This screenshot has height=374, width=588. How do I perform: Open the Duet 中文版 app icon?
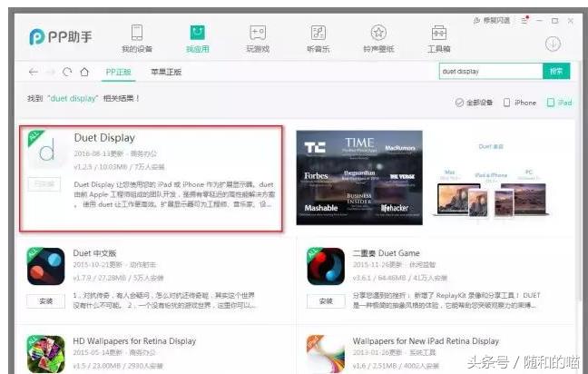(45, 266)
